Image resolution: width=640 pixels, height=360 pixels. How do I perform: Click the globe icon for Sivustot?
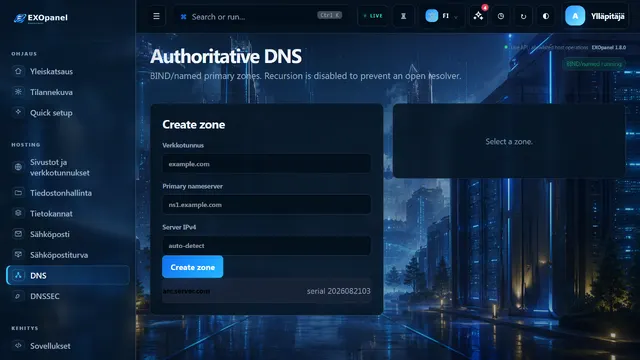point(18,167)
